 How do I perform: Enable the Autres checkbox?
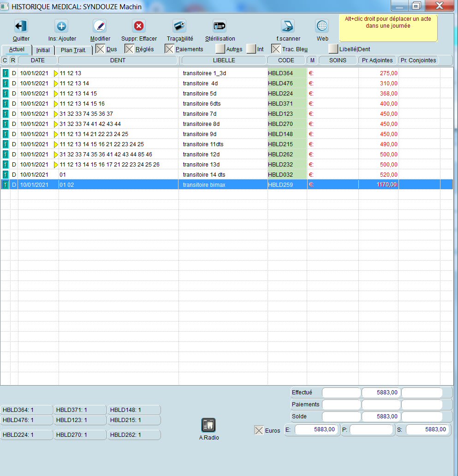220,49
